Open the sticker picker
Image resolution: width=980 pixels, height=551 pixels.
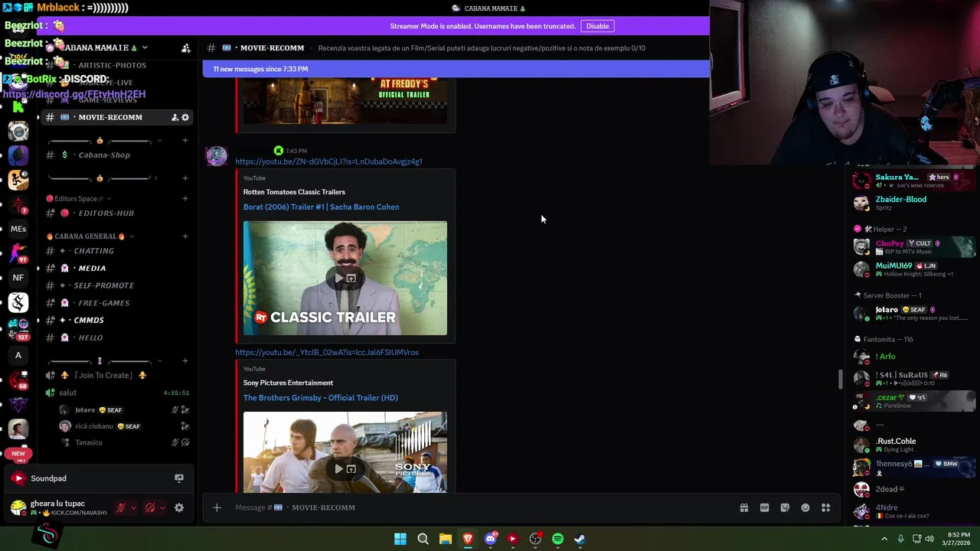coord(785,507)
